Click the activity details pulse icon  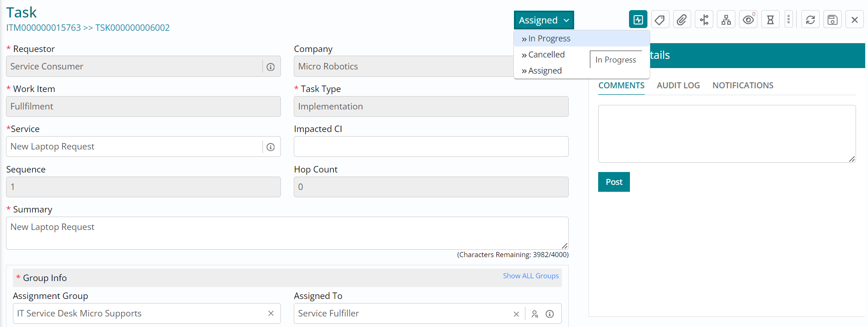[638, 20]
